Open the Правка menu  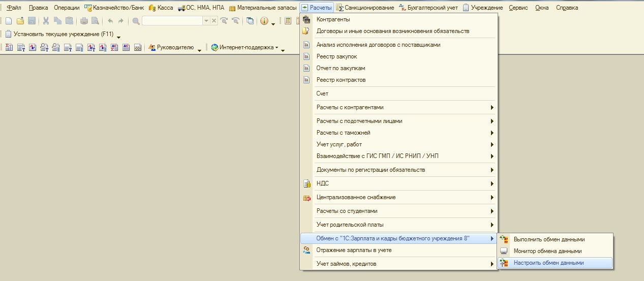pyautogui.click(x=39, y=8)
